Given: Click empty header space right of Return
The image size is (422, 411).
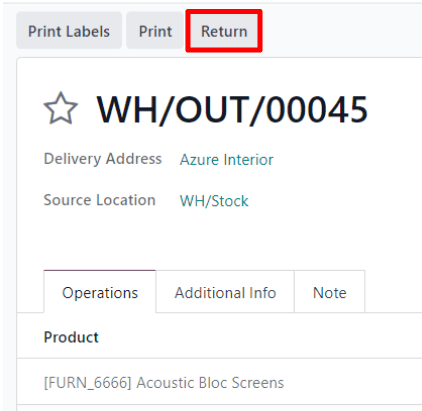Looking at the screenshot, I should pos(342,31).
